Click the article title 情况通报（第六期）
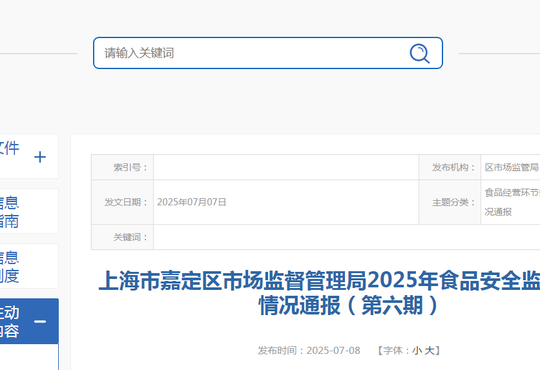Image resolution: width=540 pixels, height=370 pixels. pos(349,305)
